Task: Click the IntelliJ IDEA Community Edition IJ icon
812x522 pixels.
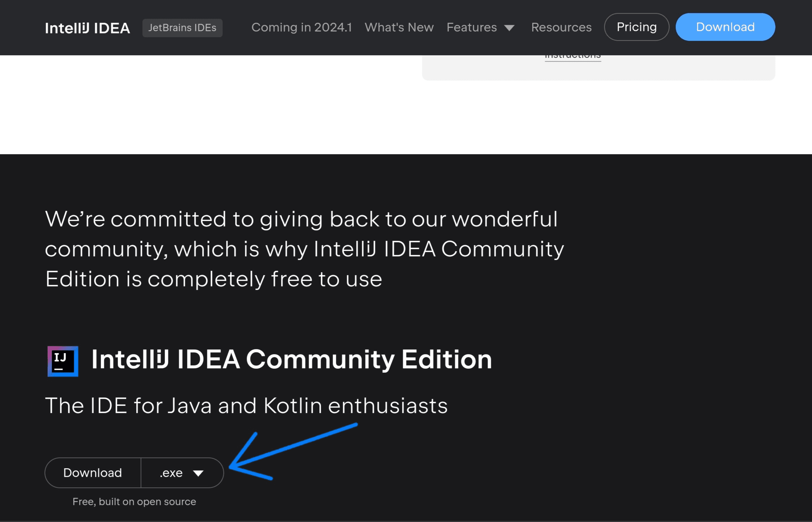Action: pos(63,361)
